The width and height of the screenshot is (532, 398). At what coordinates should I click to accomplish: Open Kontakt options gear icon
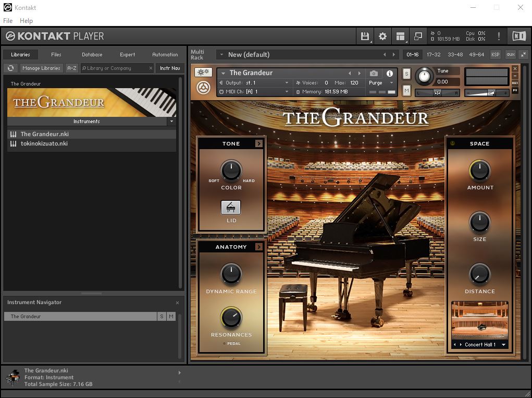[x=382, y=36]
